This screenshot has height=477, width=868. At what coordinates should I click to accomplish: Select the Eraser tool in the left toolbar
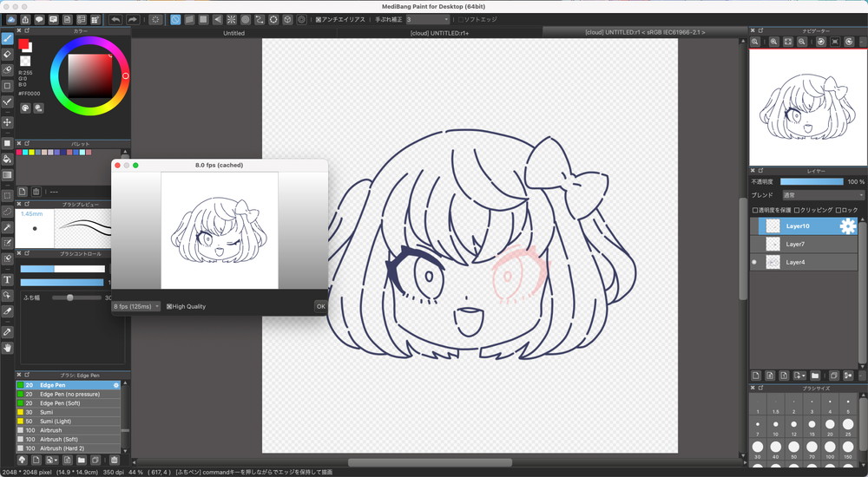(x=8, y=54)
